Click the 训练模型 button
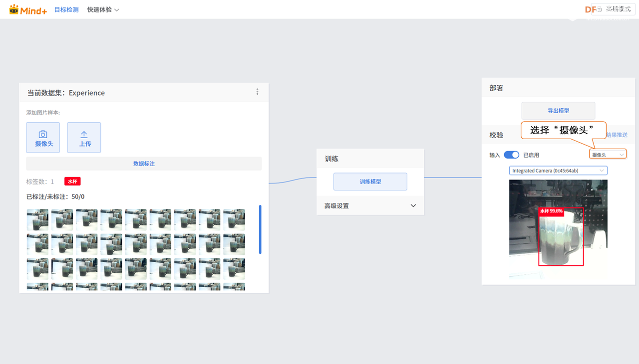The height and width of the screenshot is (364, 639). coord(370,182)
